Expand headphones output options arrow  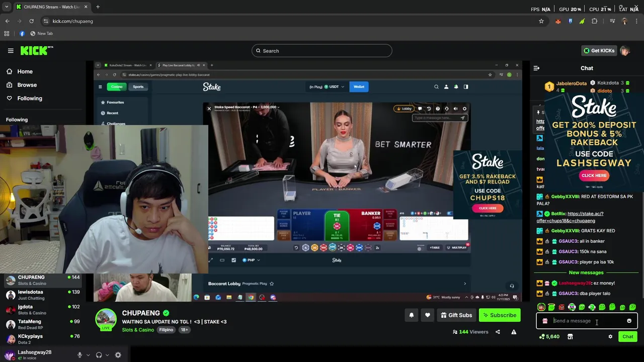tap(107, 355)
